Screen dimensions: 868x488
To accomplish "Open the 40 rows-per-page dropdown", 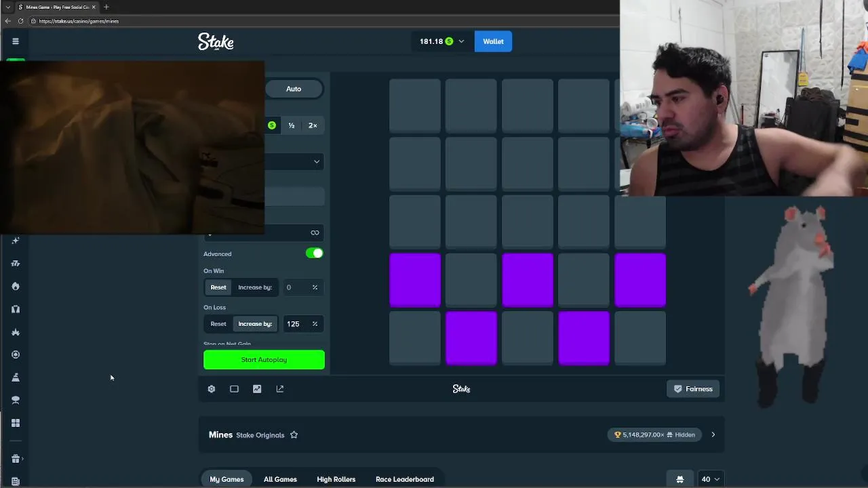I will (709, 479).
